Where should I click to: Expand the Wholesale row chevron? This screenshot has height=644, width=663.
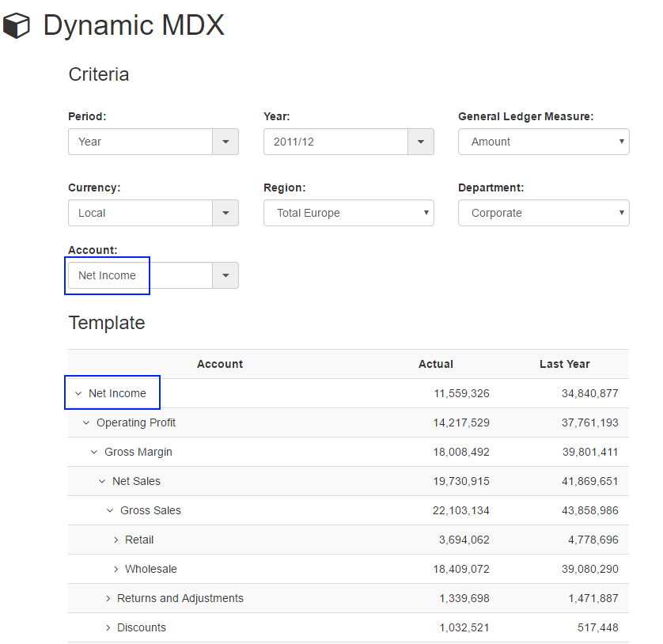pos(116,569)
